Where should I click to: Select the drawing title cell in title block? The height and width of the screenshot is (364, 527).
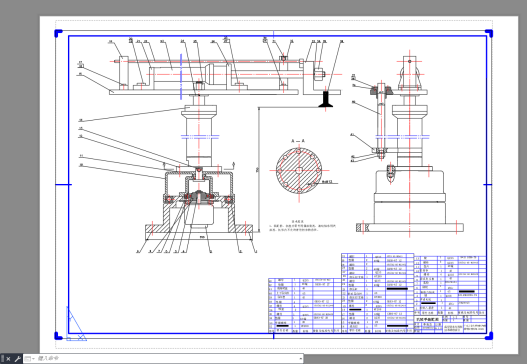pyautogui.click(x=428, y=319)
